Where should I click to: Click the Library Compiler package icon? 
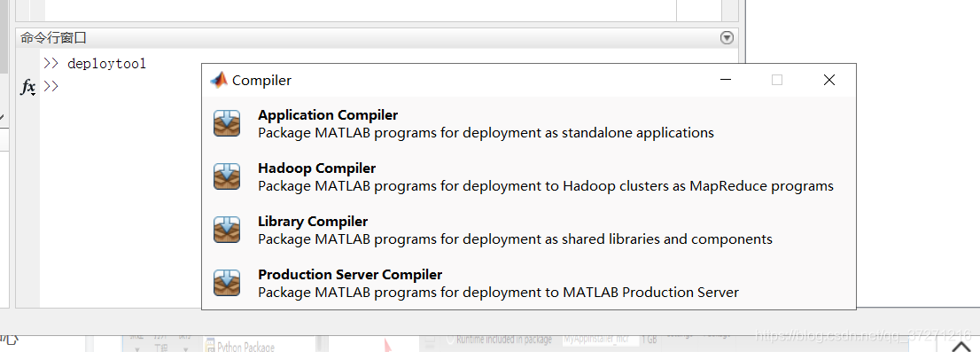click(226, 230)
